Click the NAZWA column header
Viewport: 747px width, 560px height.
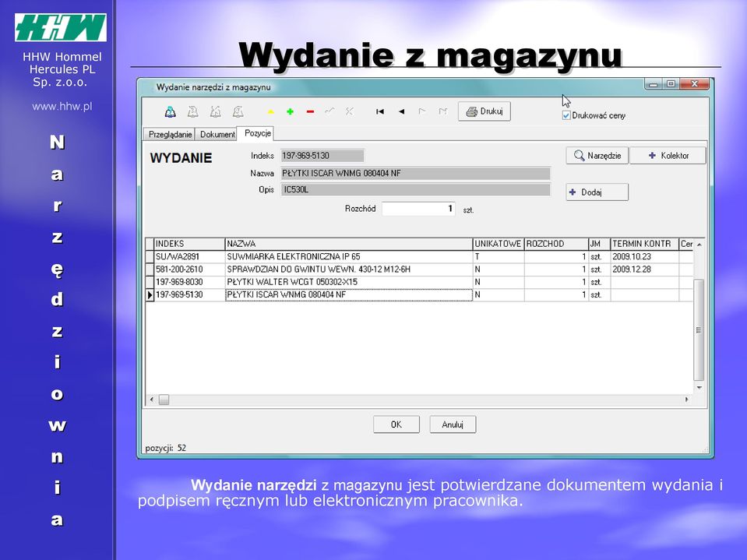coord(348,244)
